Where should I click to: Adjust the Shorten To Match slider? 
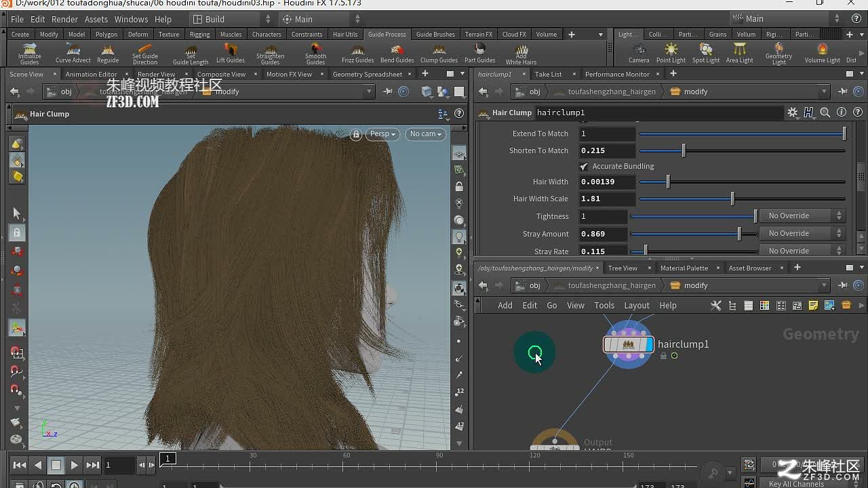[743, 150]
